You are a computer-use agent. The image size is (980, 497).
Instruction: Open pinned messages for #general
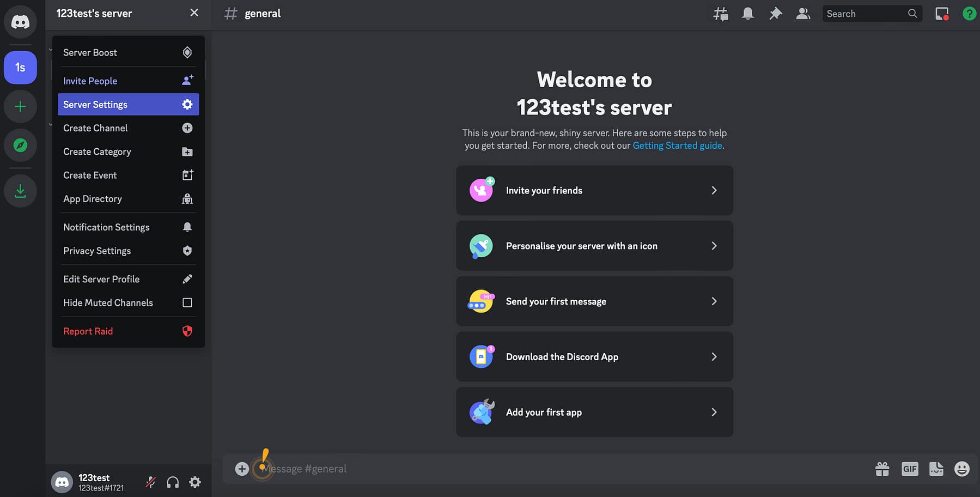[775, 13]
